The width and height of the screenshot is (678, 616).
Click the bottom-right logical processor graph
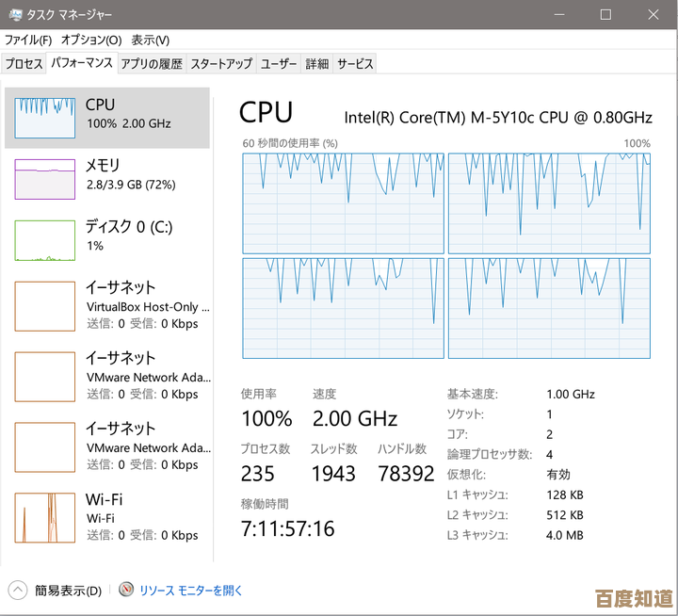(x=549, y=308)
